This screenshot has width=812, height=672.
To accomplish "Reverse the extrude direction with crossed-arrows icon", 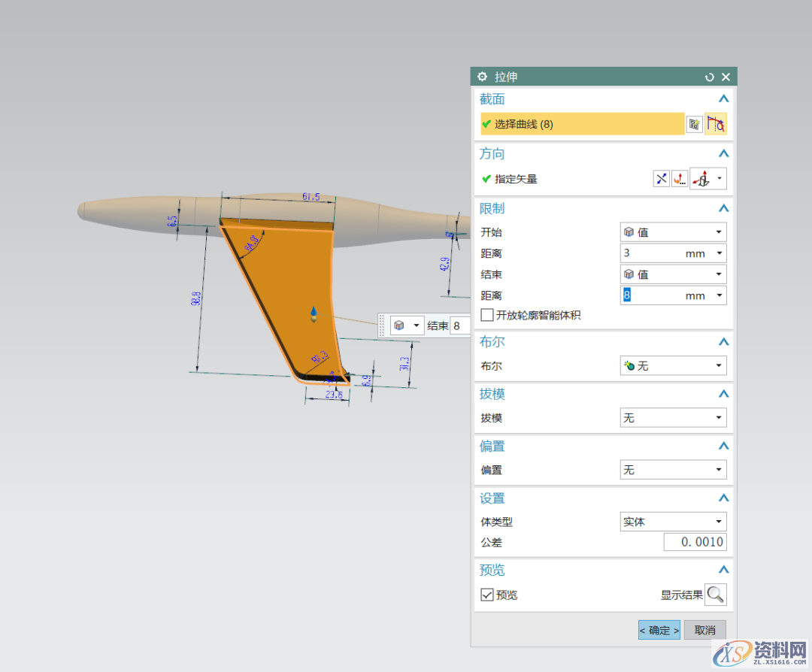I will coord(661,178).
